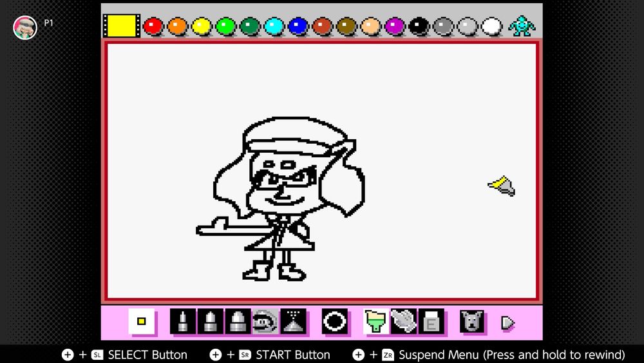Pick the black paint color
This screenshot has width=644, height=363.
point(419,26)
